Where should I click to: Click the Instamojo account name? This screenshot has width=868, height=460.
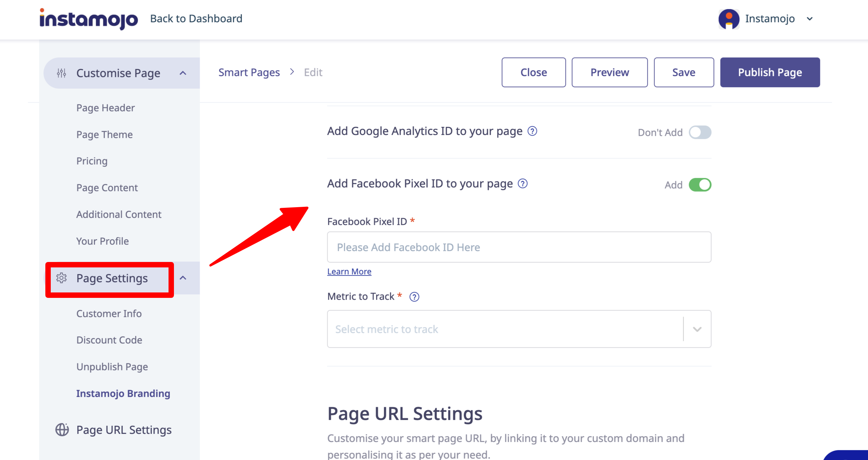(770, 19)
